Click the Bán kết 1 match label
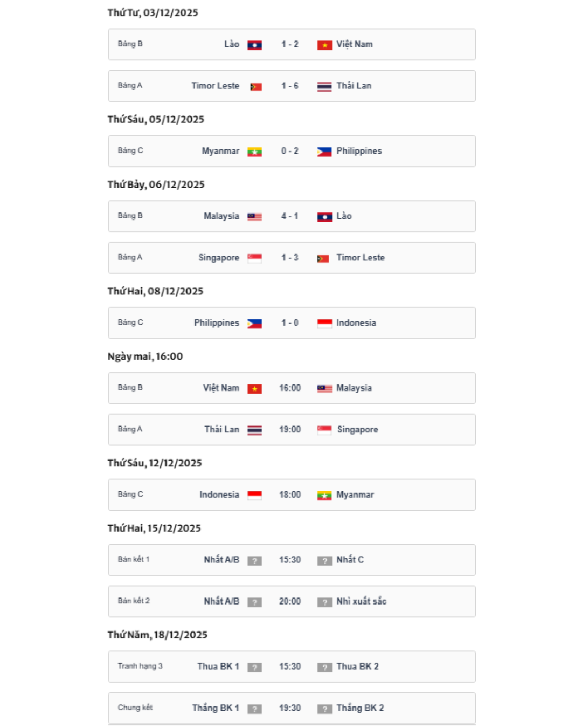 click(134, 559)
